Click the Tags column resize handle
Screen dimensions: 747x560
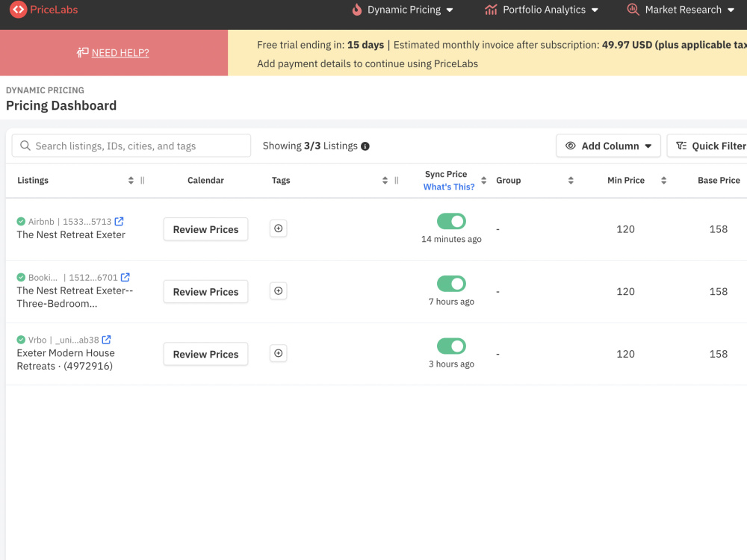pyautogui.click(x=397, y=181)
